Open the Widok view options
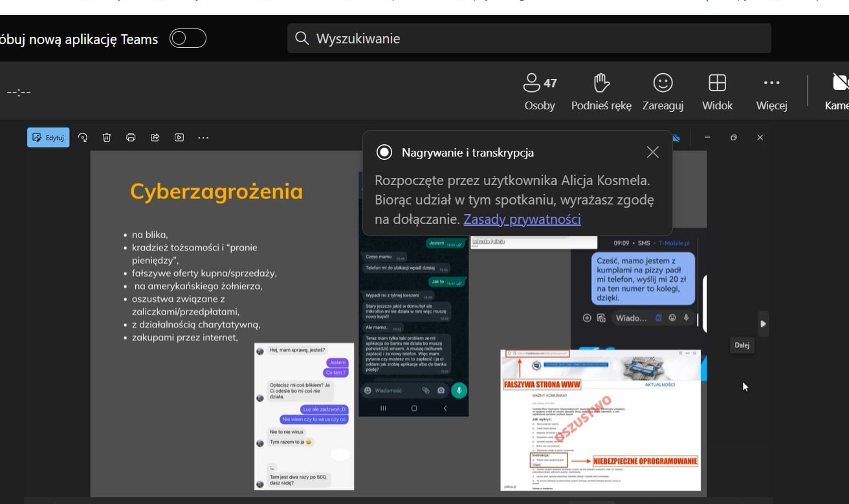 pos(717,91)
